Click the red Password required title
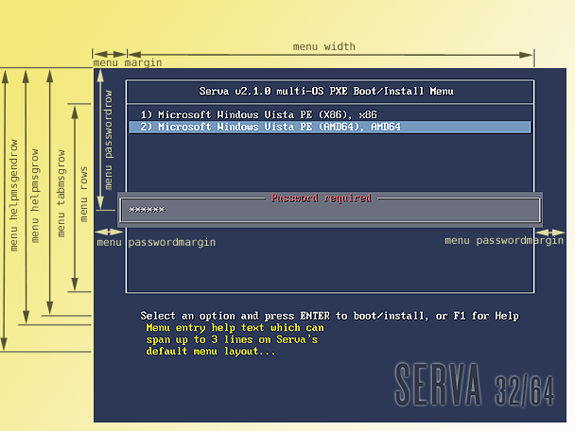 tap(321, 198)
